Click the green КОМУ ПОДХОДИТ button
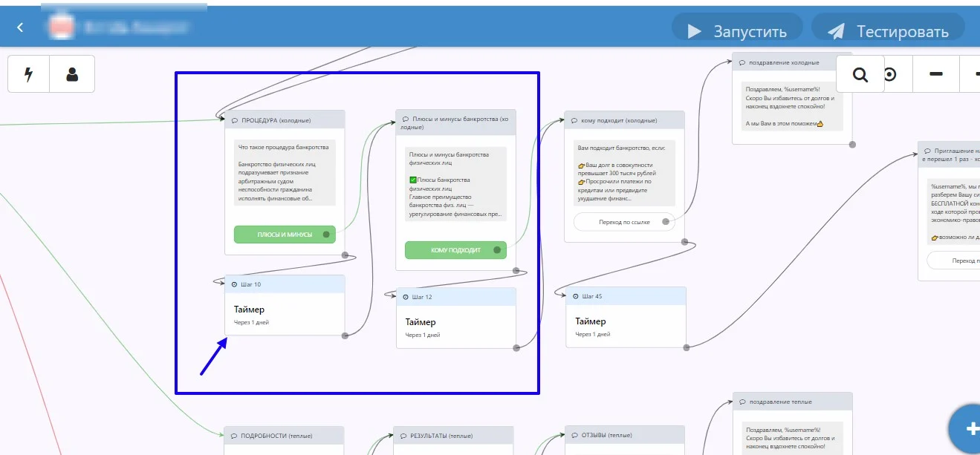Screen dimensions: 980x455 tap(455, 250)
